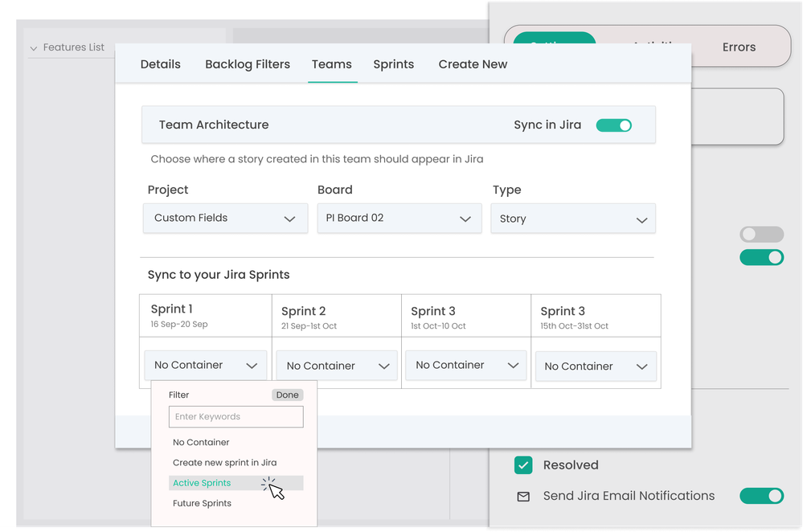Open Sprint 2 No Container dropdown

pyautogui.click(x=337, y=366)
